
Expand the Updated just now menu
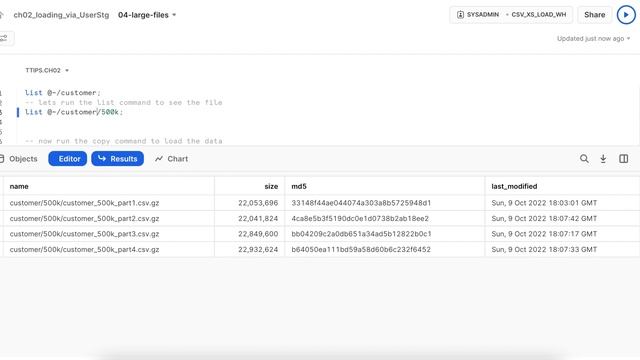coord(593,38)
